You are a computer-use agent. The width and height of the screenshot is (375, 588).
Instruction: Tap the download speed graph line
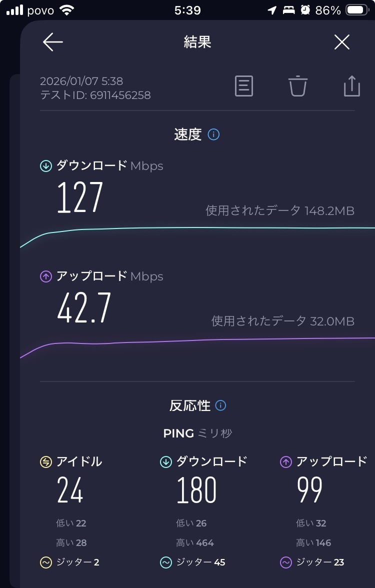pyautogui.click(x=200, y=228)
